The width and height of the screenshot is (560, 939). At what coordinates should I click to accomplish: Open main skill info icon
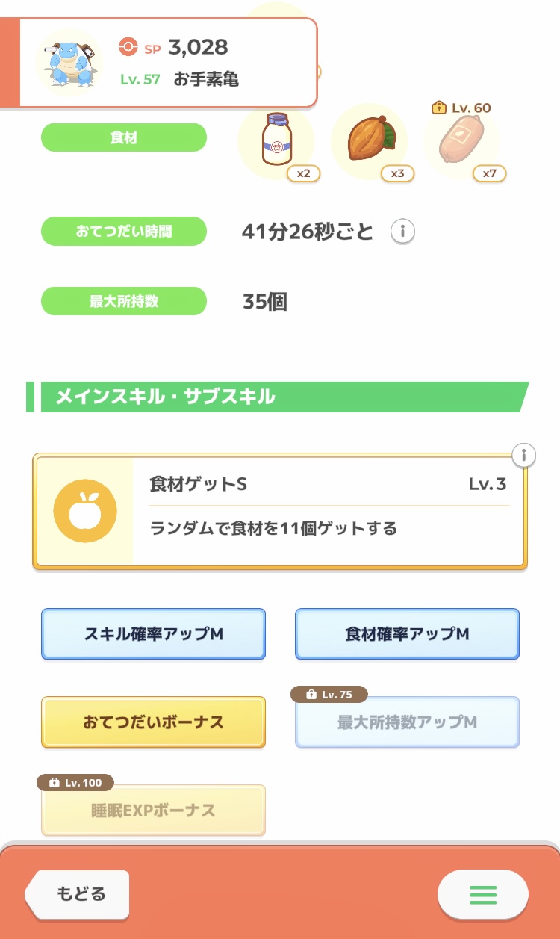524,455
